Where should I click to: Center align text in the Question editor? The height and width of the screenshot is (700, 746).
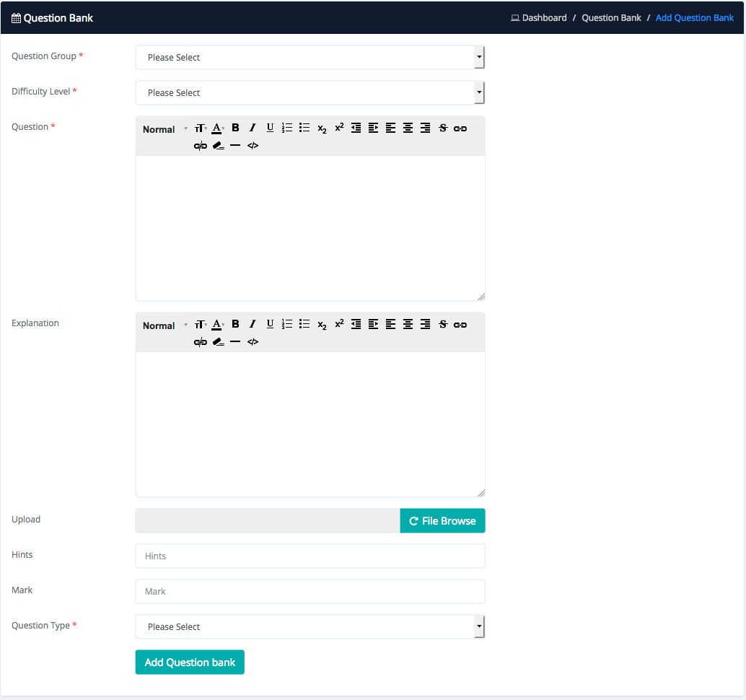pos(408,128)
